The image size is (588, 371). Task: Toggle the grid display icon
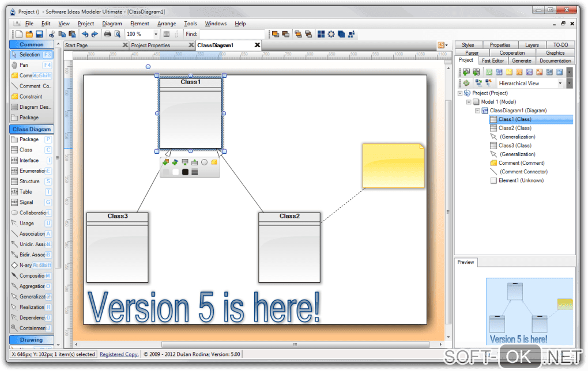(x=167, y=34)
